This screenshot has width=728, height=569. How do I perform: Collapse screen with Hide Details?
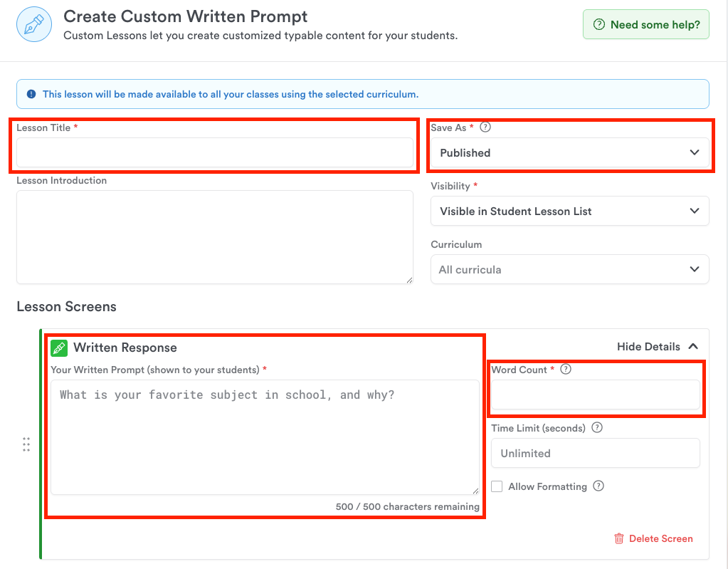click(x=657, y=347)
